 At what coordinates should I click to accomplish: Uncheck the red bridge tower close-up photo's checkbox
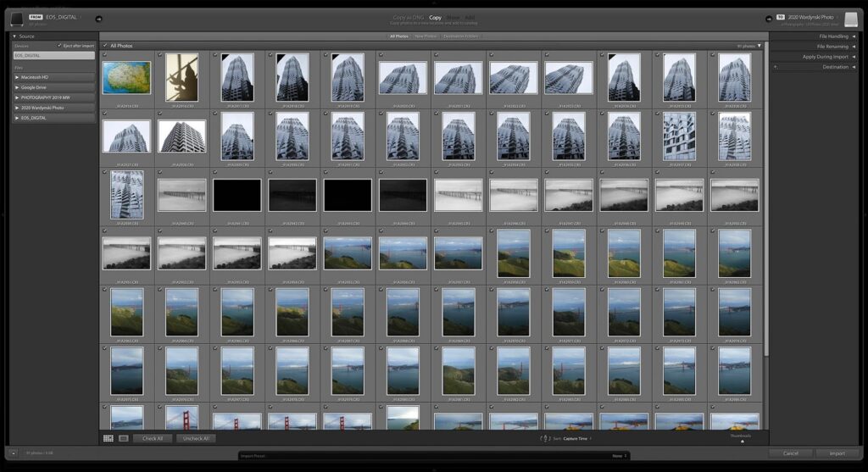pos(160,407)
